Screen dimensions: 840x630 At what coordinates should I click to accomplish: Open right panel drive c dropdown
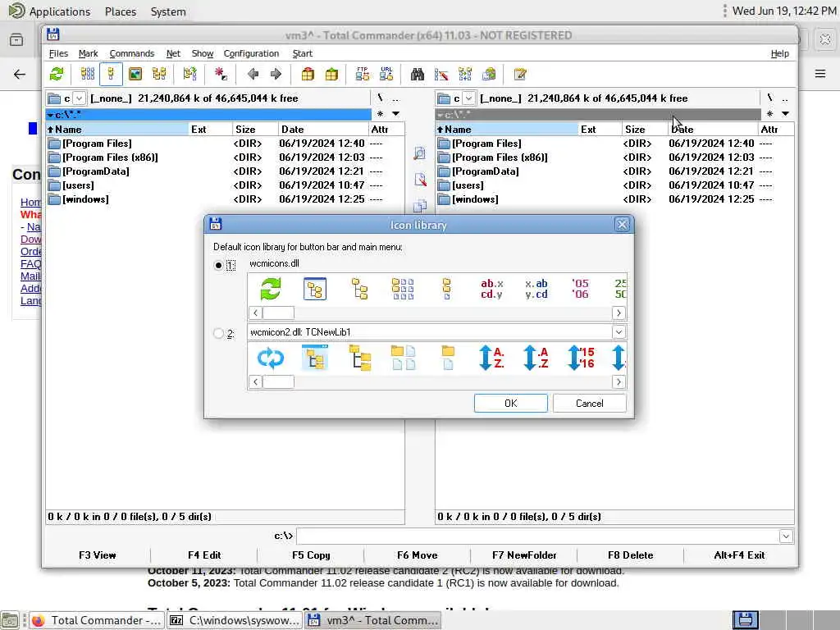coord(468,98)
